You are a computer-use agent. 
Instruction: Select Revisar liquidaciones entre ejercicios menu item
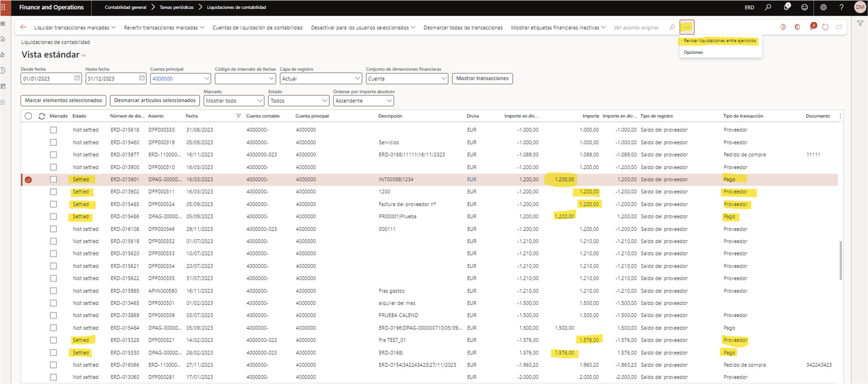(719, 41)
